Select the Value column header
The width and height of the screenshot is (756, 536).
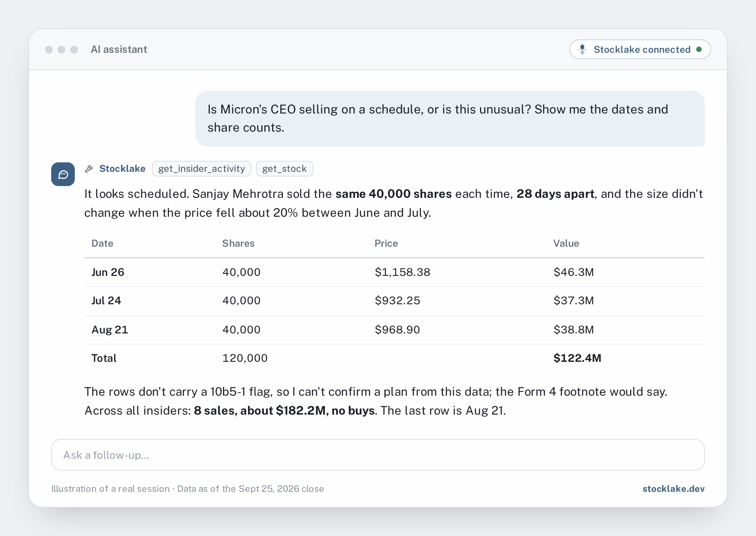566,243
